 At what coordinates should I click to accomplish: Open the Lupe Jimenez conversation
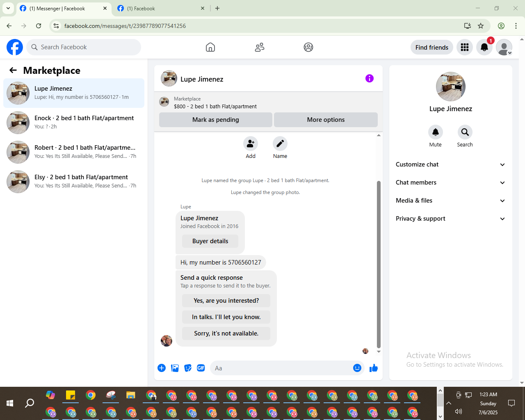(x=74, y=93)
